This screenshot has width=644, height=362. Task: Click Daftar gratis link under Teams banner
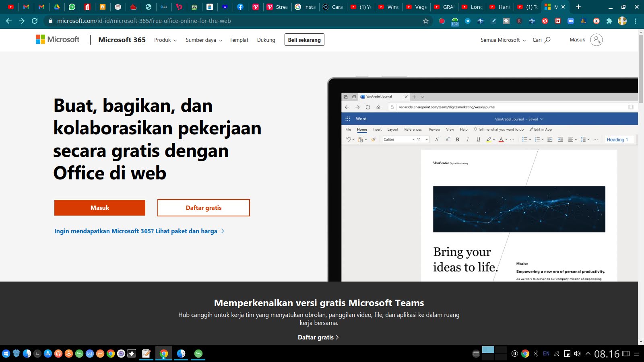[318, 337]
